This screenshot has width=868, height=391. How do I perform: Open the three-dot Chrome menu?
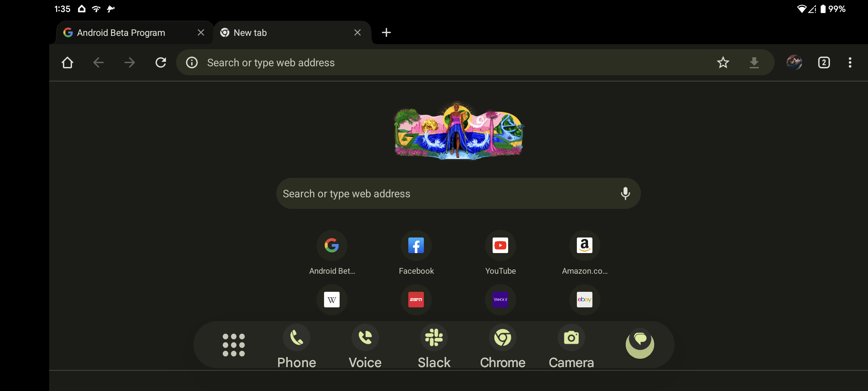point(850,62)
